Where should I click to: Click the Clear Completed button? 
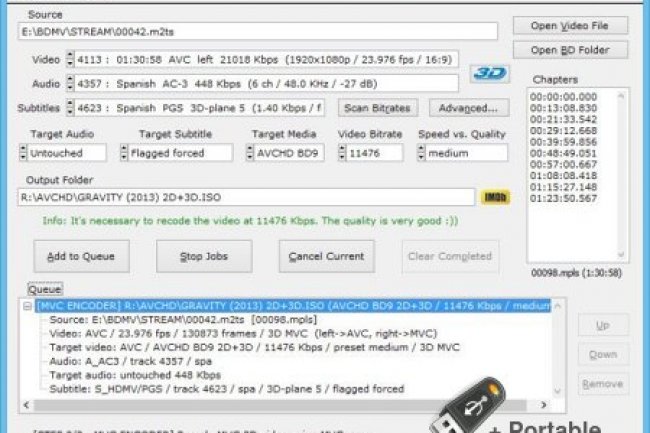(x=450, y=256)
